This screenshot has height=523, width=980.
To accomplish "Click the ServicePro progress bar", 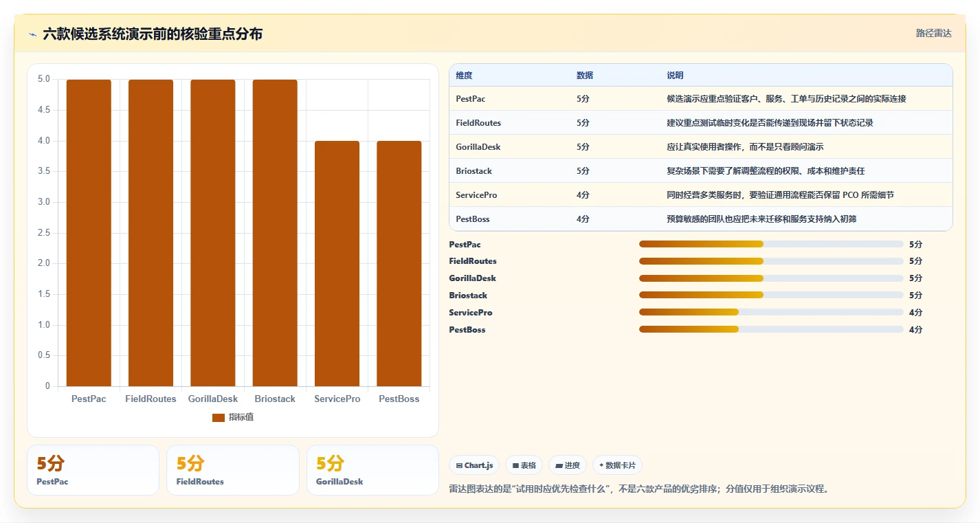I will pyautogui.click(x=771, y=313).
